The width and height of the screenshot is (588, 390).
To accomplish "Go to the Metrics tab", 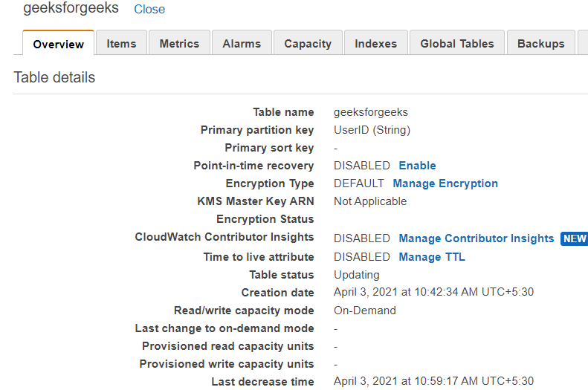I will [179, 44].
